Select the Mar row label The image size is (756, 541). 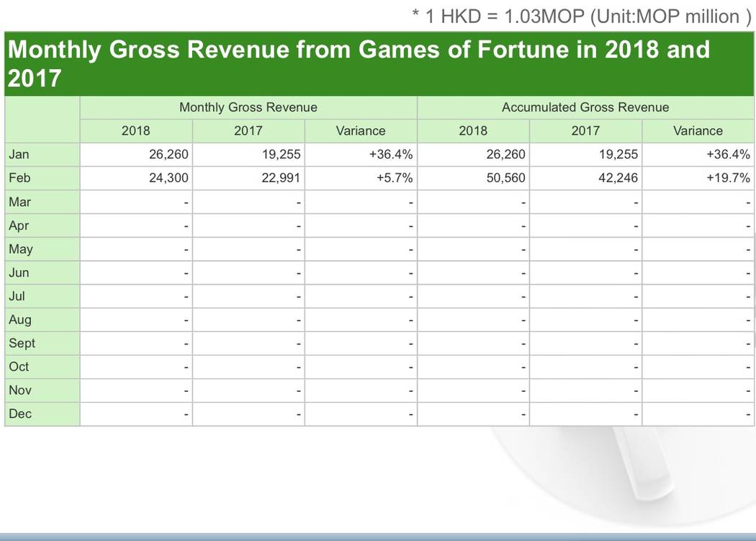click(19, 202)
